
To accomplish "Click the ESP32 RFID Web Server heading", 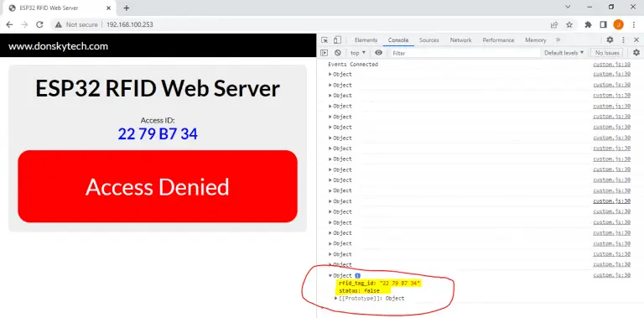I will point(158,88).
